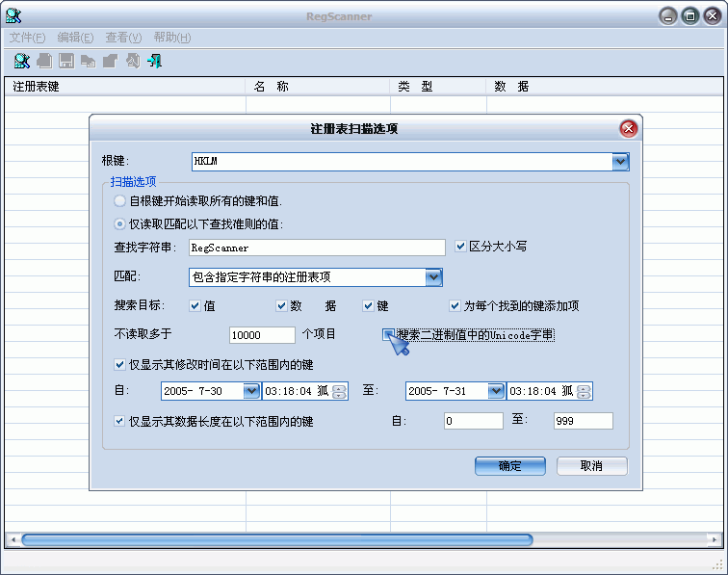Select radio 自根键开始读取所有的键和值
Image resolution: width=728 pixels, height=575 pixels.
click(119, 201)
